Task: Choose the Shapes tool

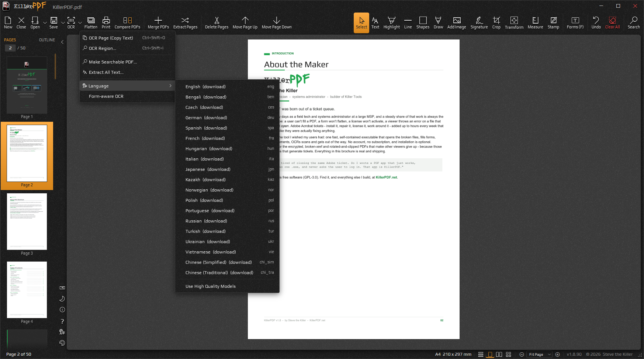Action: pyautogui.click(x=423, y=23)
